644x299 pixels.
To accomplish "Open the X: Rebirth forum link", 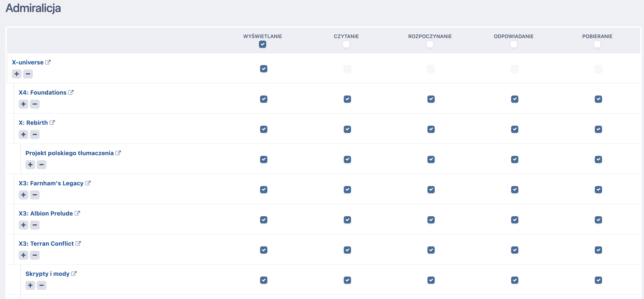I will tap(33, 123).
